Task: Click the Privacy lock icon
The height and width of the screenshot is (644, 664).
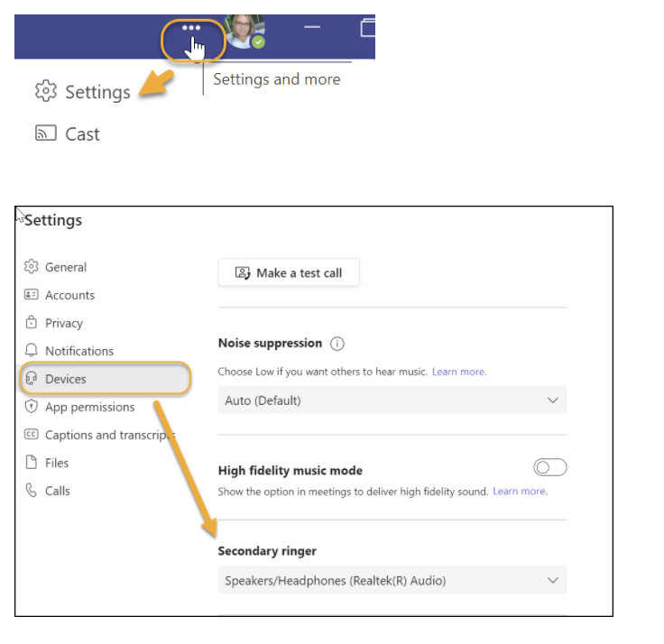Action: (32, 323)
